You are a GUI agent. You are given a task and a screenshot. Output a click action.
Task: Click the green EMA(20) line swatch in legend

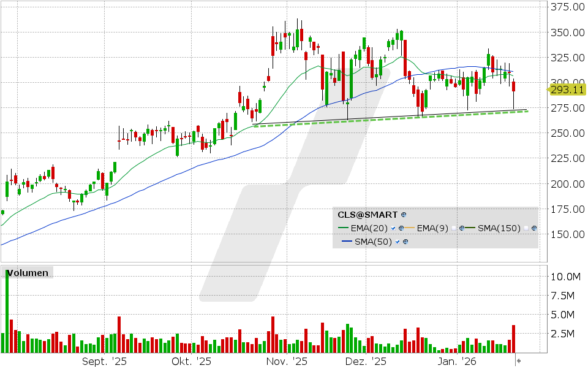click(x=344, y=228)
